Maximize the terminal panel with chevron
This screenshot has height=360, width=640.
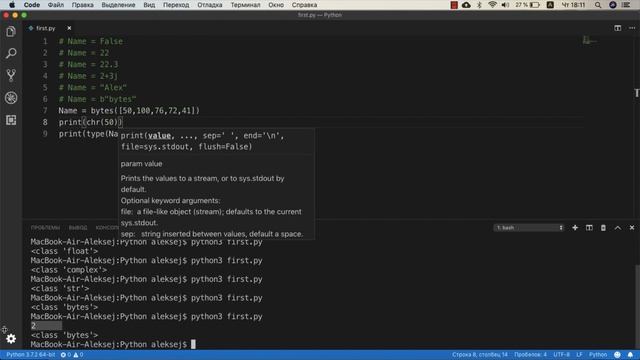coord(618,227)
